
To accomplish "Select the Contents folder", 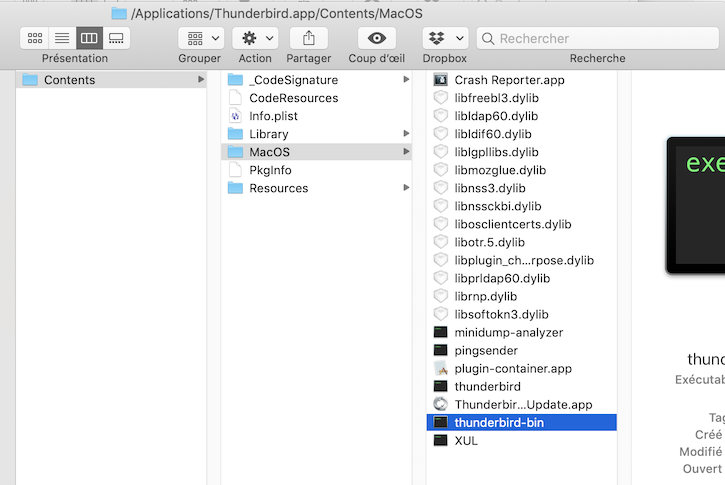I will 111,80.
